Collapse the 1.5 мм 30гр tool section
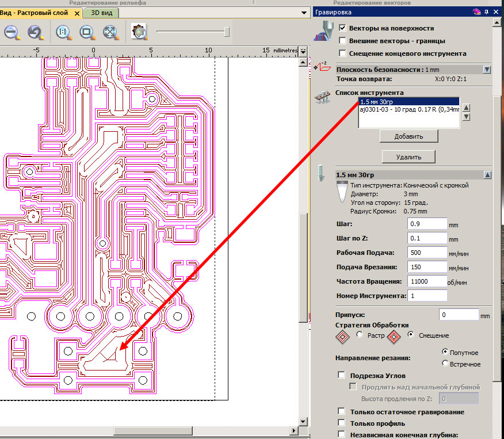 (x=487, y=175)
